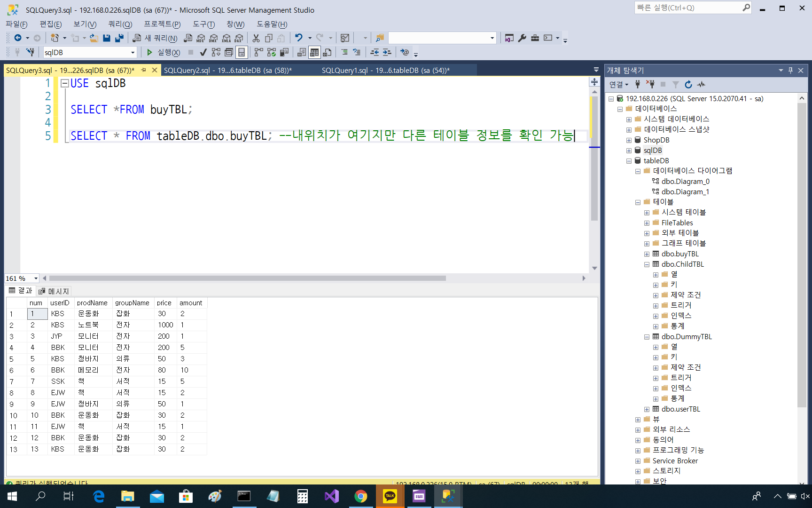Increase indent of selected lines
The height and width of the screenshot is (508, 812).
[x=387, y=52]
